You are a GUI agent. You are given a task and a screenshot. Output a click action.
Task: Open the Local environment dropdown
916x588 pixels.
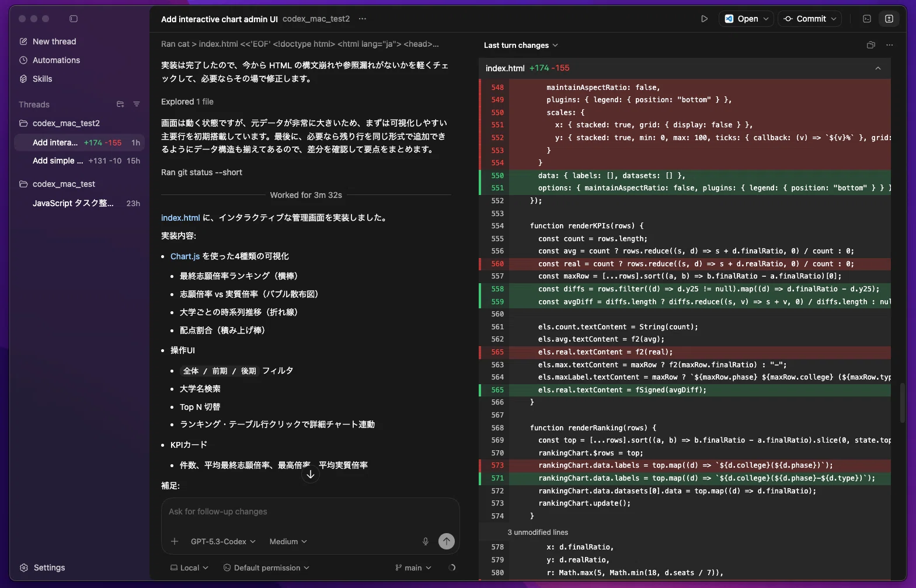(x=189, y=568)
